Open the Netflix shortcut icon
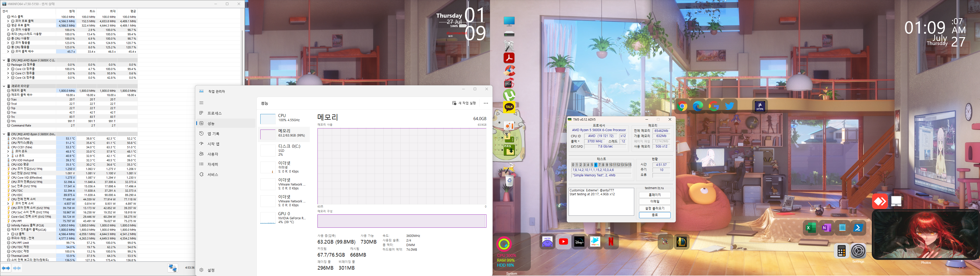The height and width of the screenshot is (276, 980). (611, 242)
